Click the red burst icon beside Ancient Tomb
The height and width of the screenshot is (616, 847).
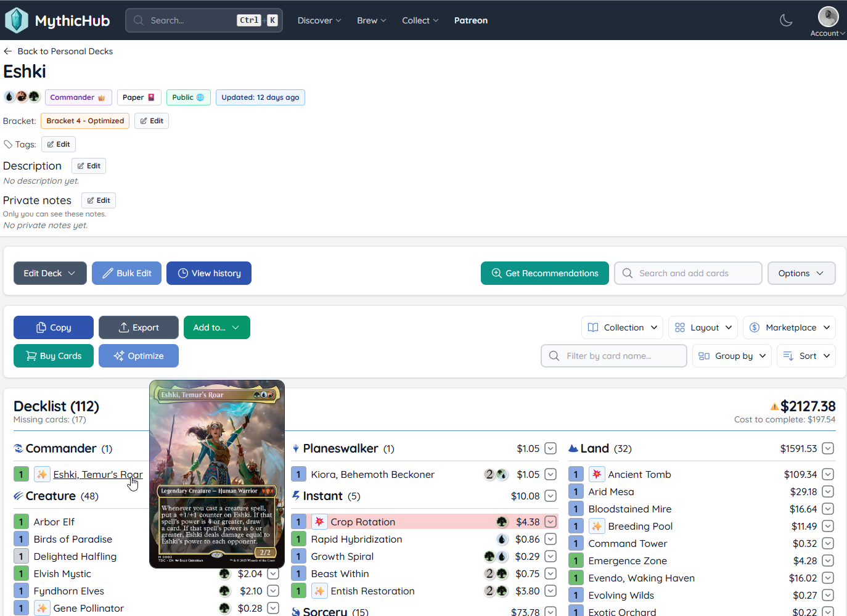pos(597,474)
